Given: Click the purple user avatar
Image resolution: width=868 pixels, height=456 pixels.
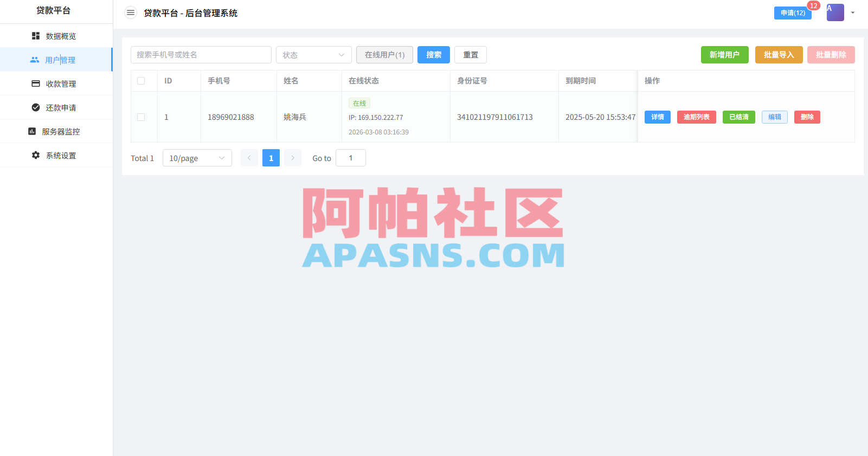Looking at the screenshot, I should 835,12.
